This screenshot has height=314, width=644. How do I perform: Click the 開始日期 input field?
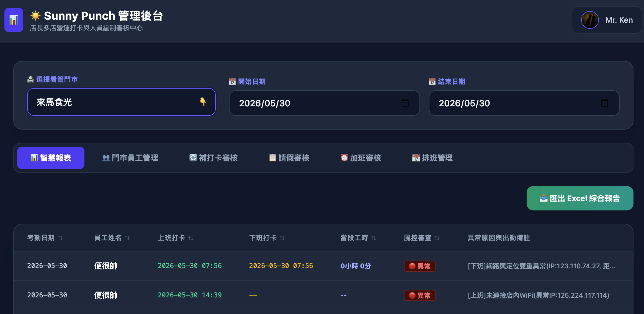[x=324, y=103]
